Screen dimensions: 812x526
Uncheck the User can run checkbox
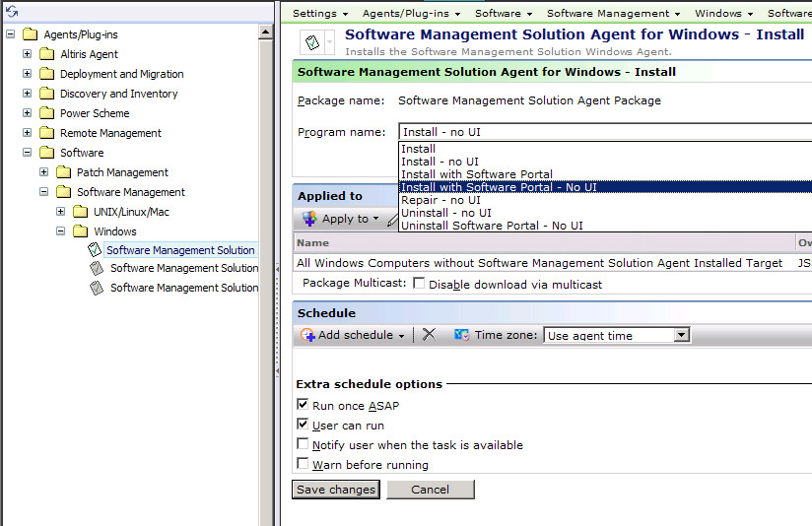(303, 425)
